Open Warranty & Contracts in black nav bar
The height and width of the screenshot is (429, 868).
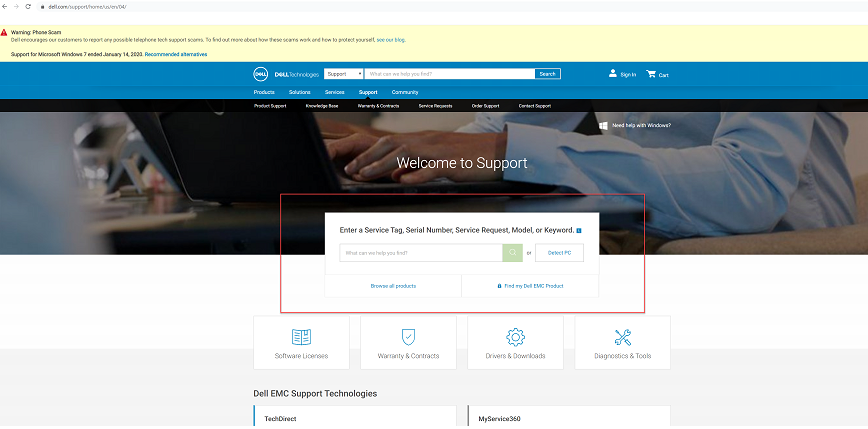point(378,106)
